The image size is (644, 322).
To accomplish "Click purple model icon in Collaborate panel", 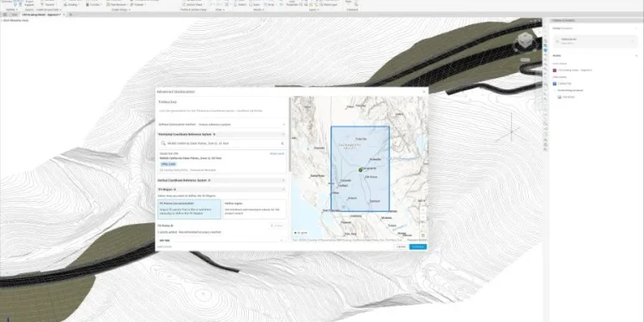I will point(555,70).
